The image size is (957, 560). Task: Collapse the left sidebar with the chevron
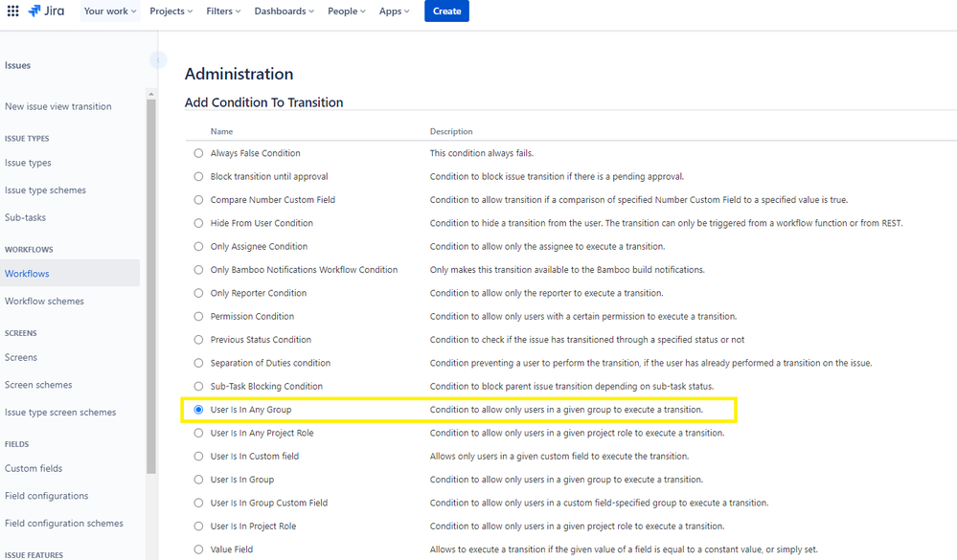(156, 60)
